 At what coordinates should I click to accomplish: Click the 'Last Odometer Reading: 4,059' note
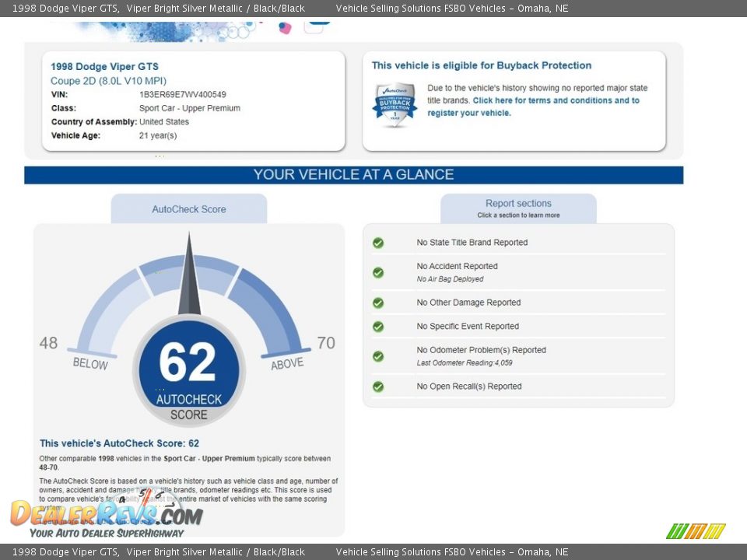465,363
